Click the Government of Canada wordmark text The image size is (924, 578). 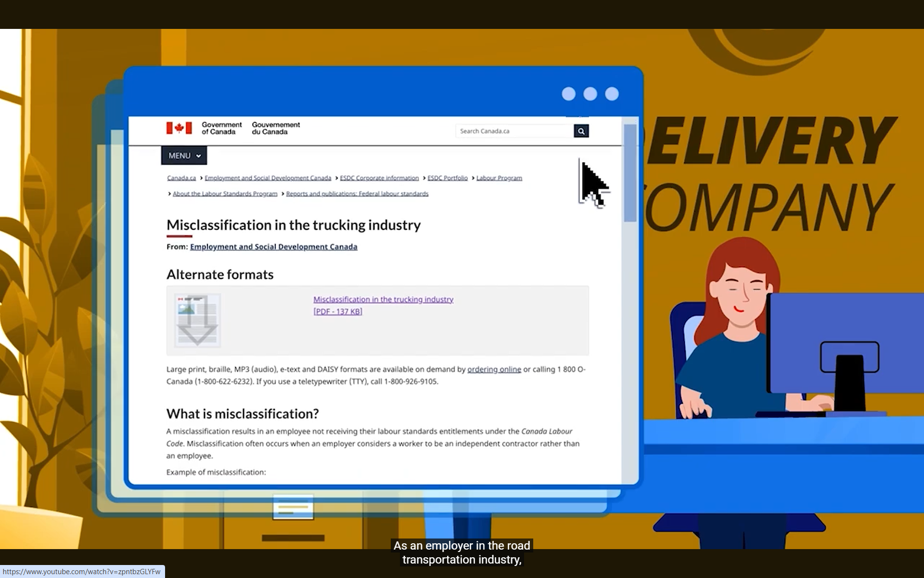[221, 128]
